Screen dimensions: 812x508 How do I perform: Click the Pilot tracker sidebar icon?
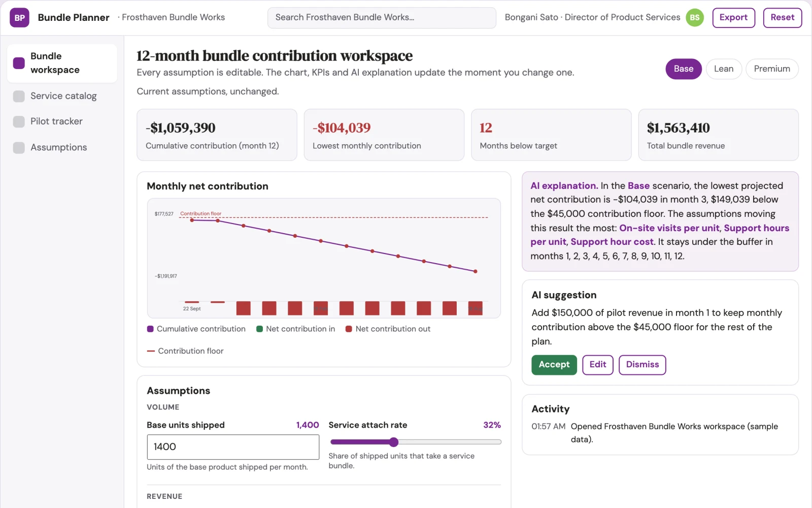19,121
